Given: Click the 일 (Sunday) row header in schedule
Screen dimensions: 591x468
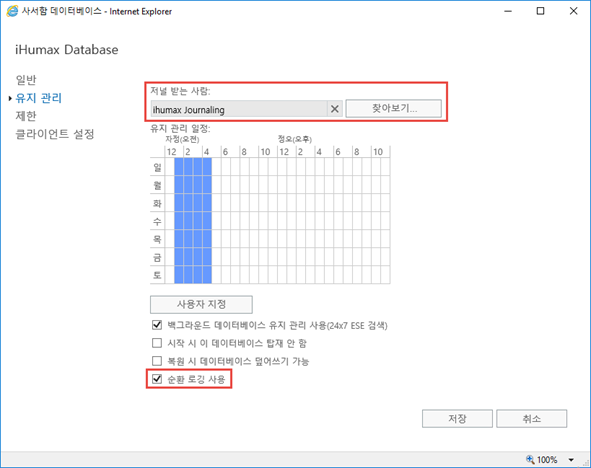Looking at the screenshot, I should click(157, 167).
